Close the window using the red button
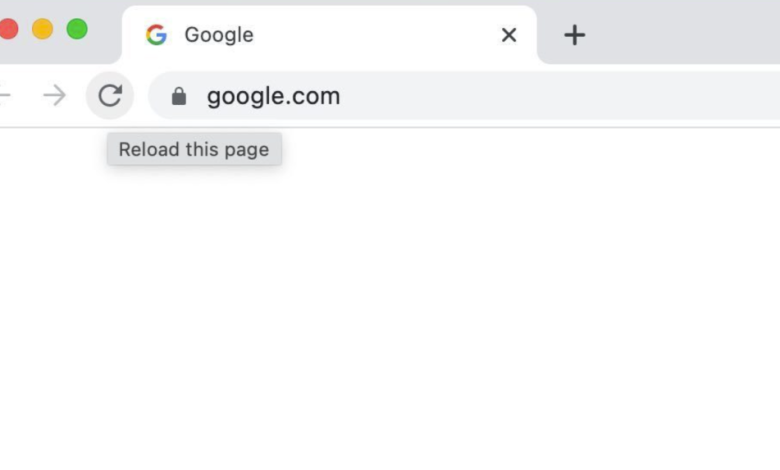780x470 pixels. pyautogui.click(x=8, y=29)
